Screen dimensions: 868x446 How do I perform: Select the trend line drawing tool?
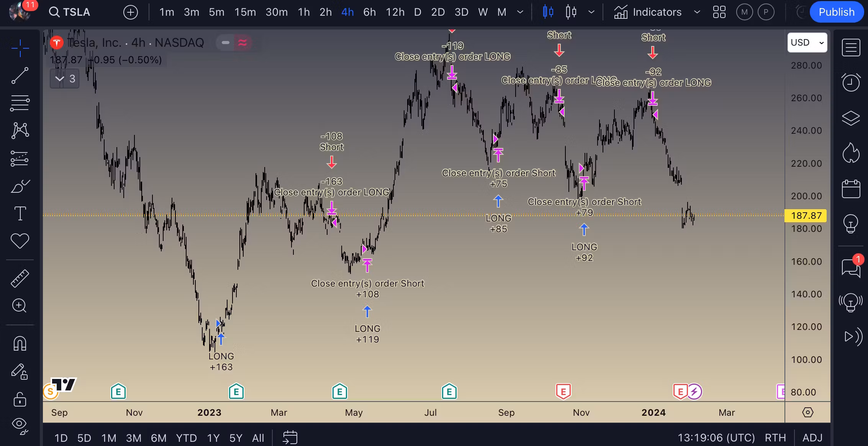(20, 75)
